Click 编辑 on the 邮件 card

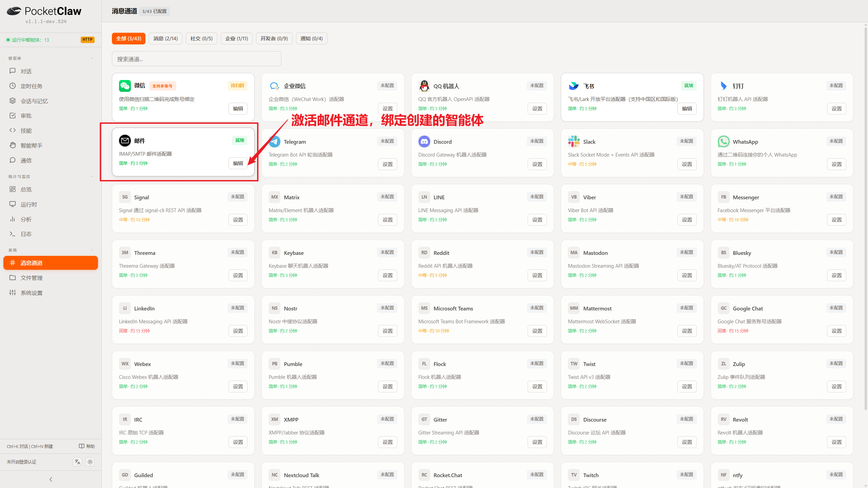click(238, 163)
